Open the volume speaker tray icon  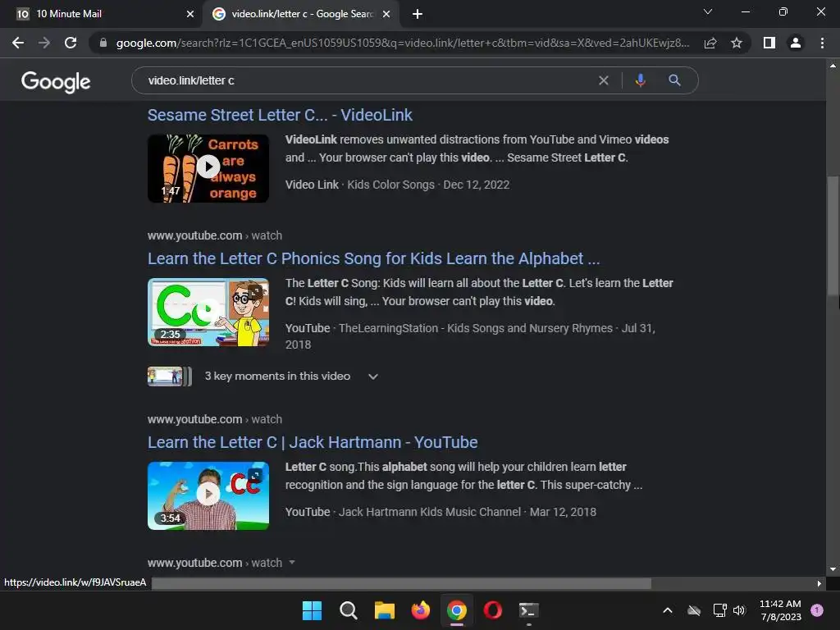(739, 610)
